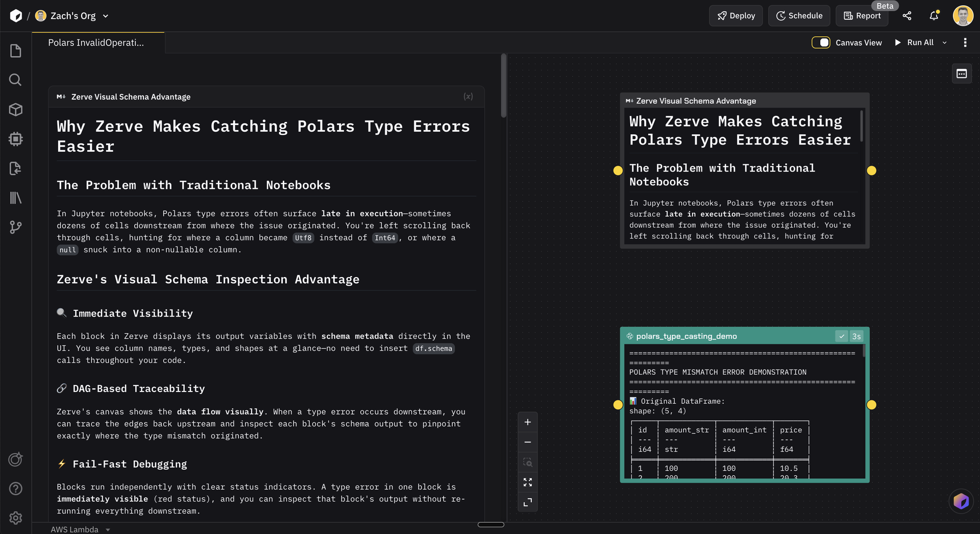Click the bottom panel drag handle
980x534 pixels.
coord(491,525)
